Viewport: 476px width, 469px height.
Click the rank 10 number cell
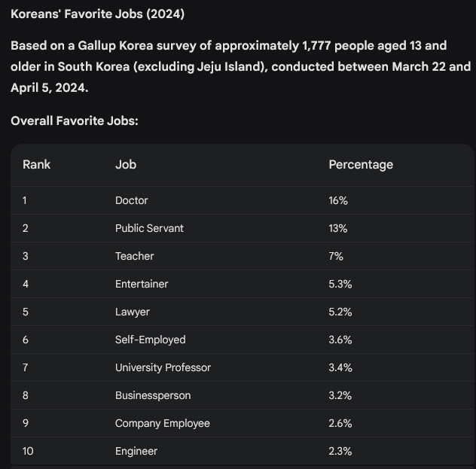28,451
